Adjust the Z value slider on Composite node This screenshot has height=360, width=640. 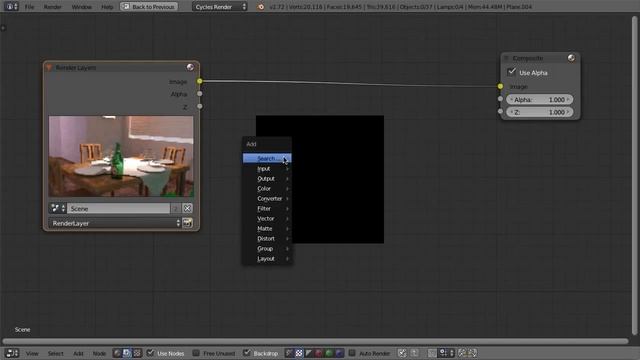(540, 112)
